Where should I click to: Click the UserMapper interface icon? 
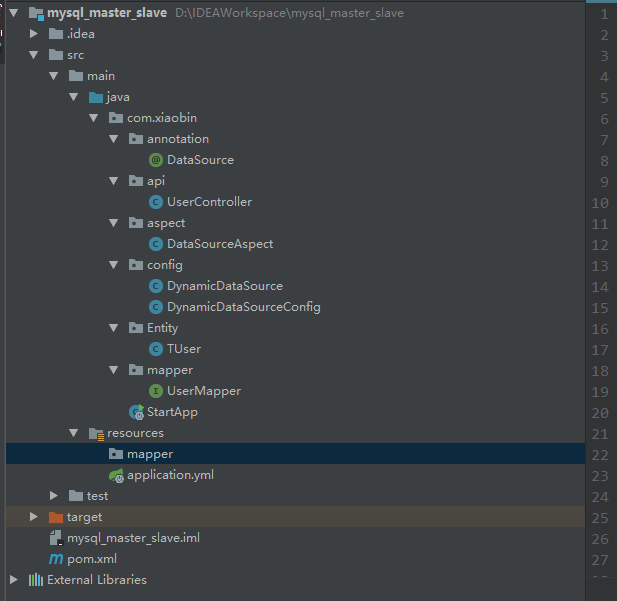coord(156,391)
